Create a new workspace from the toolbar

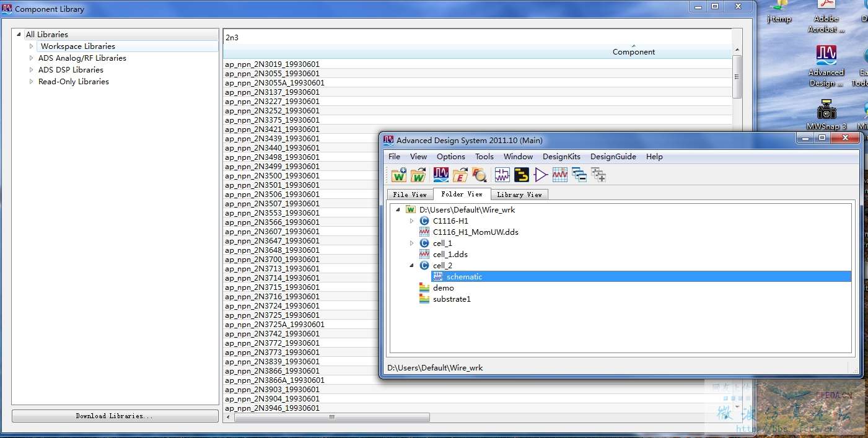pyautogui.click(x=399, y=175)
